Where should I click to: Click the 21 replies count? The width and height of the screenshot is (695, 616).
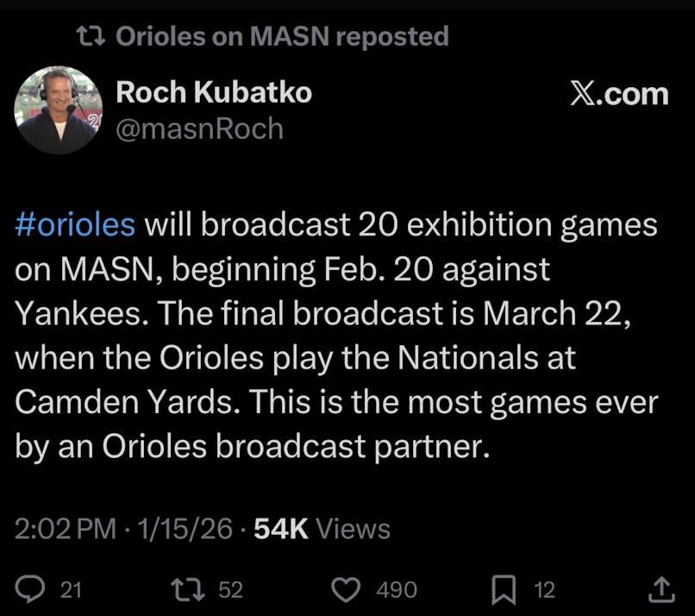click(71, 589)
